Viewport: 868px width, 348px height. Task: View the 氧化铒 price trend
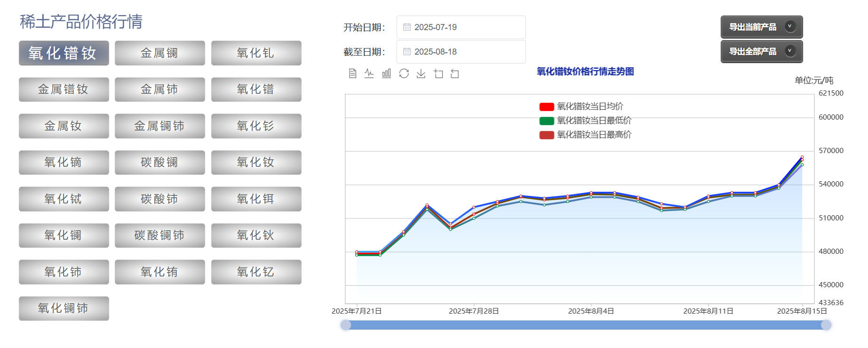click(x=256, y=199)
